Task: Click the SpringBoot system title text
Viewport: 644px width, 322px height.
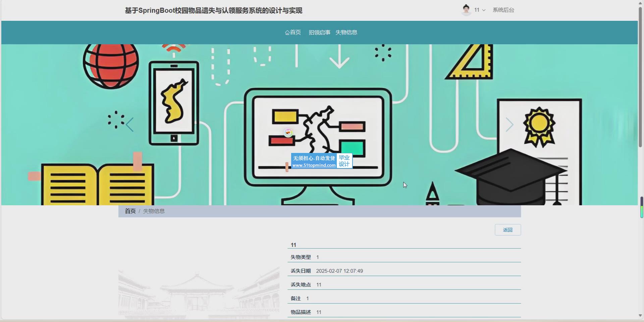Action: pyautogui.click(x=213, y=10)
